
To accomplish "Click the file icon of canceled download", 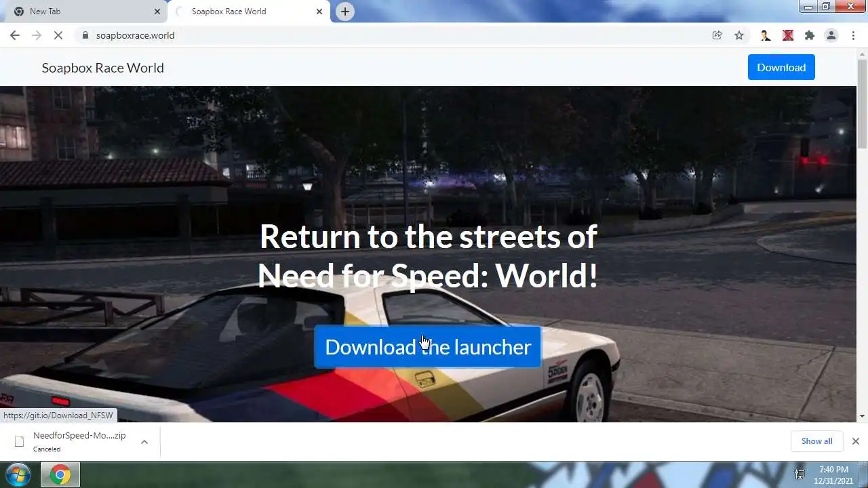I will click(x=19, y=442).
